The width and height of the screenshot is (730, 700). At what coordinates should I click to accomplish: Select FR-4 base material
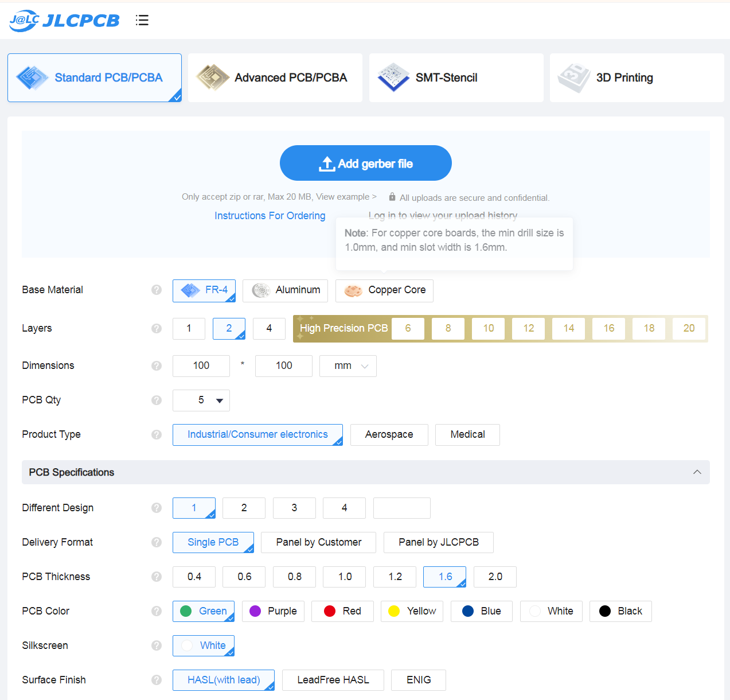tap(204, 291)
